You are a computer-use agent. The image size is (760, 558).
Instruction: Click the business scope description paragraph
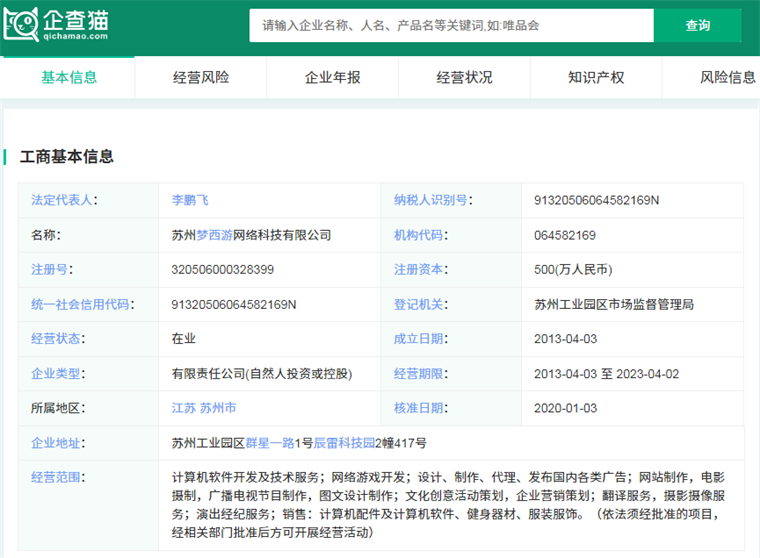(448, 505)
